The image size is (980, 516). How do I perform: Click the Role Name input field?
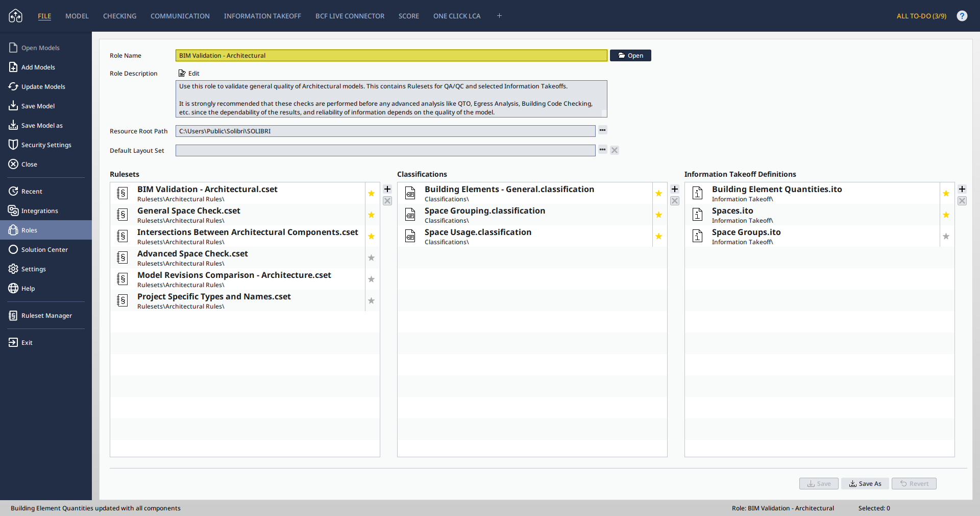click(391, 55)
